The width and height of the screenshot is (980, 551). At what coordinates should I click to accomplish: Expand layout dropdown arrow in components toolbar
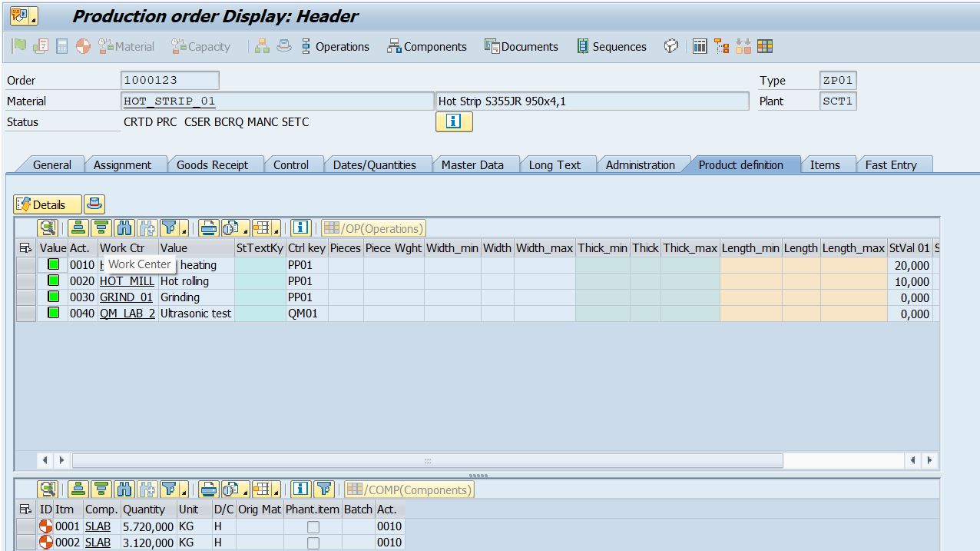point(276,492)
